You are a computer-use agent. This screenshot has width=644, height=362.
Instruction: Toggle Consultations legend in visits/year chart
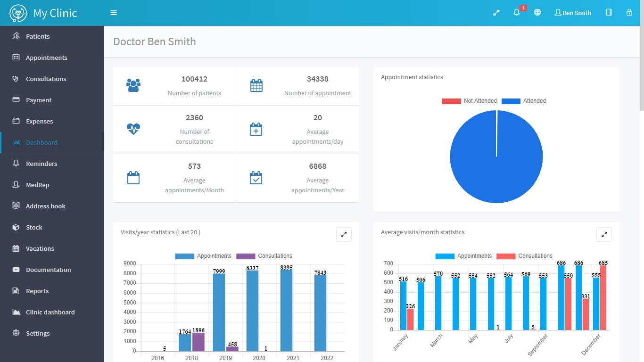(264, 256)
